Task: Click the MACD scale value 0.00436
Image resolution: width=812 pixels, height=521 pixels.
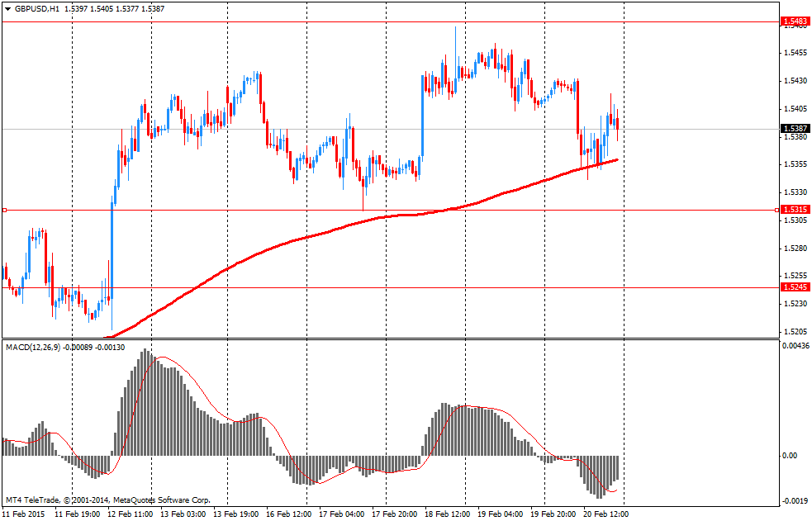Action: 797,346
